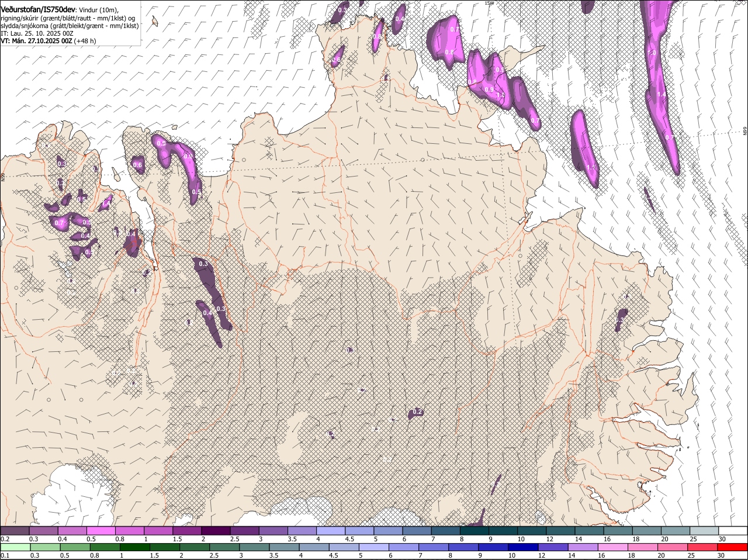Click the '15W' longitude label at top
This screenshot has width=748, height=560.
tap(489, 3)
